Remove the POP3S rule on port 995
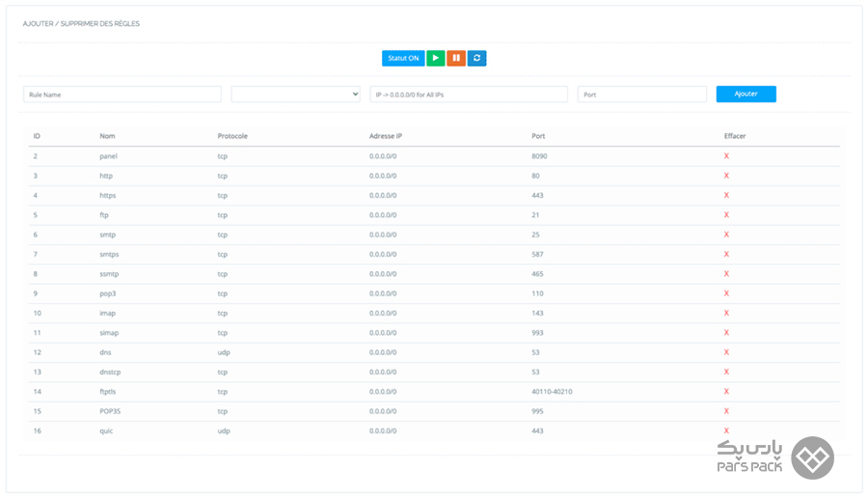 (x=726, y=411)
